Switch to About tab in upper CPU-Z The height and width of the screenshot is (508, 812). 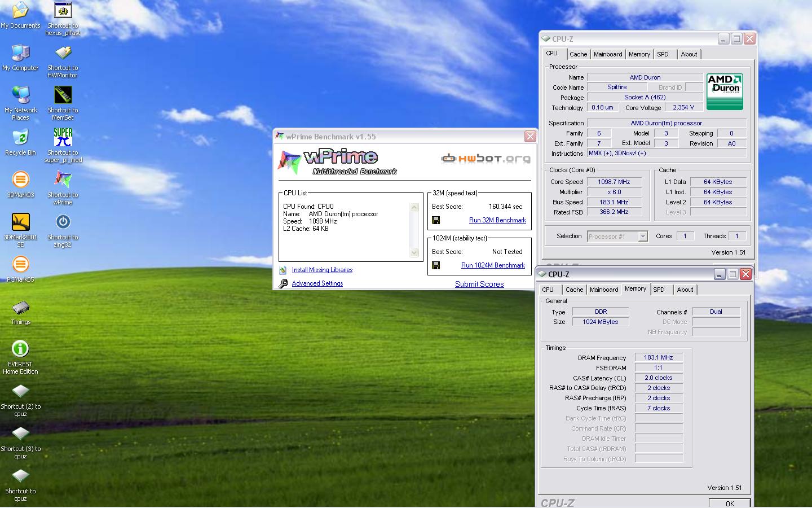point(689,54)
